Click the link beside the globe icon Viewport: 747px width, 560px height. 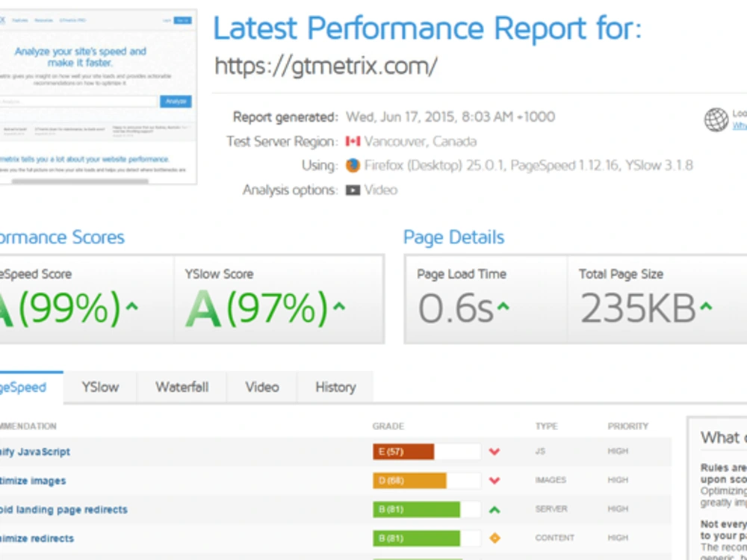click(740, 125)
